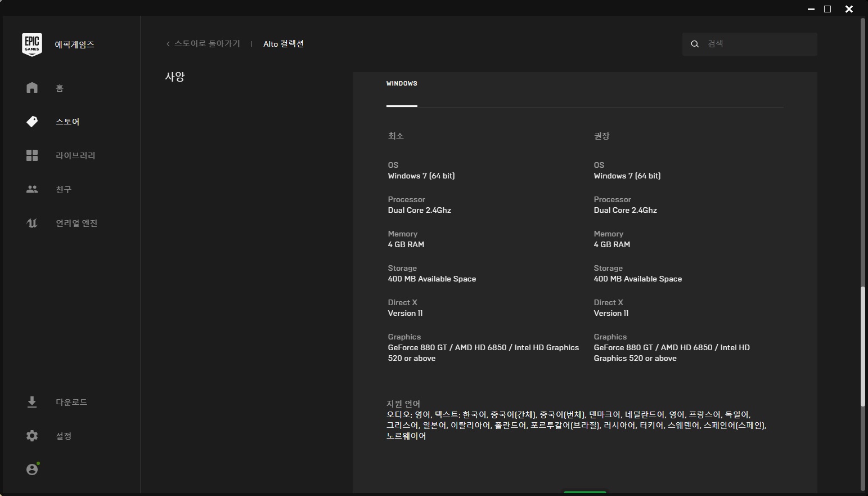Select 스토어 in the sidebar
This screenshot has height=496, width=868.
(68, 122)
